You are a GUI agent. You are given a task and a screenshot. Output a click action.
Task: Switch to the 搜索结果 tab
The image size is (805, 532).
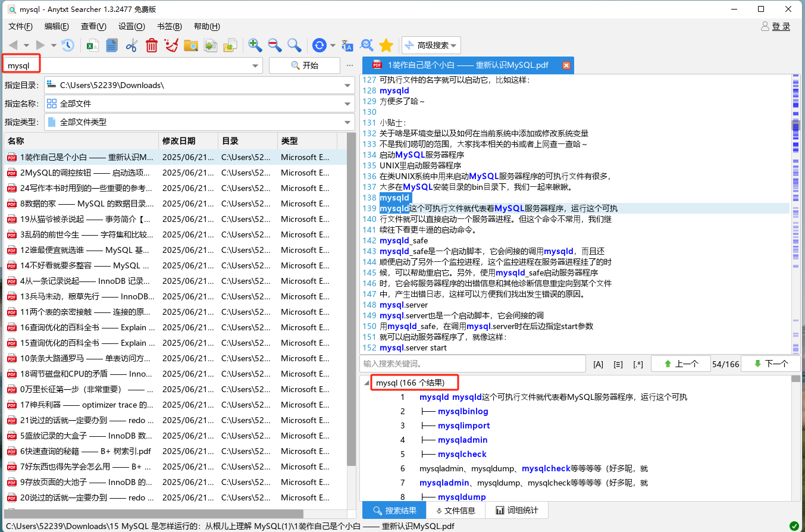(394, 511)
